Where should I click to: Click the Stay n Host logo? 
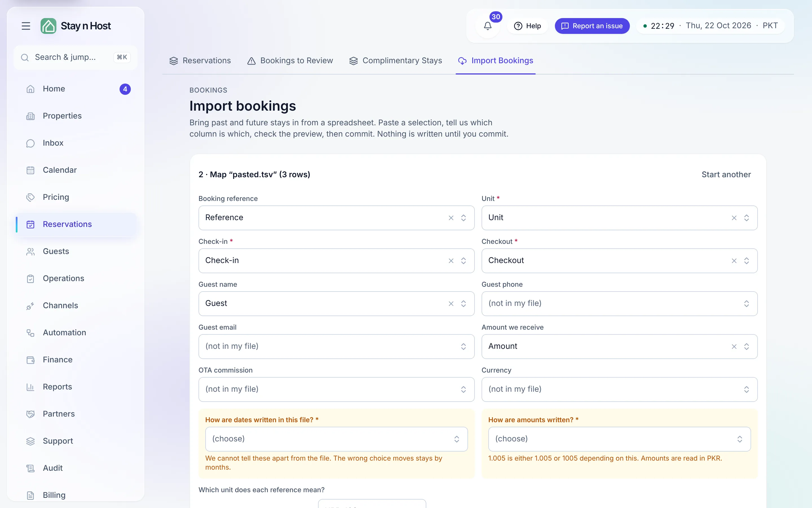[x=76, y=26]
